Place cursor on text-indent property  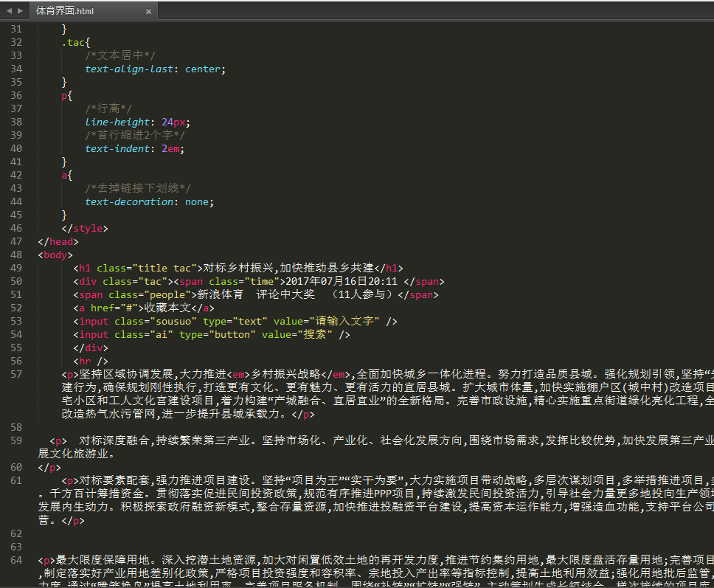point(117,148)
